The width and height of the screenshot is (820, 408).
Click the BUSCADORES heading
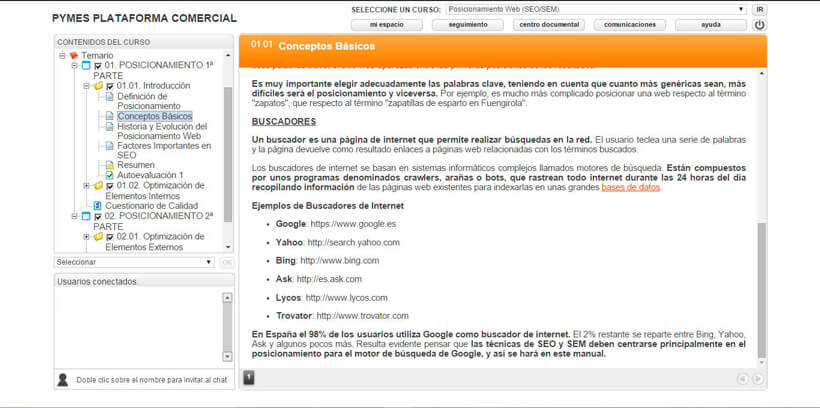284,122
